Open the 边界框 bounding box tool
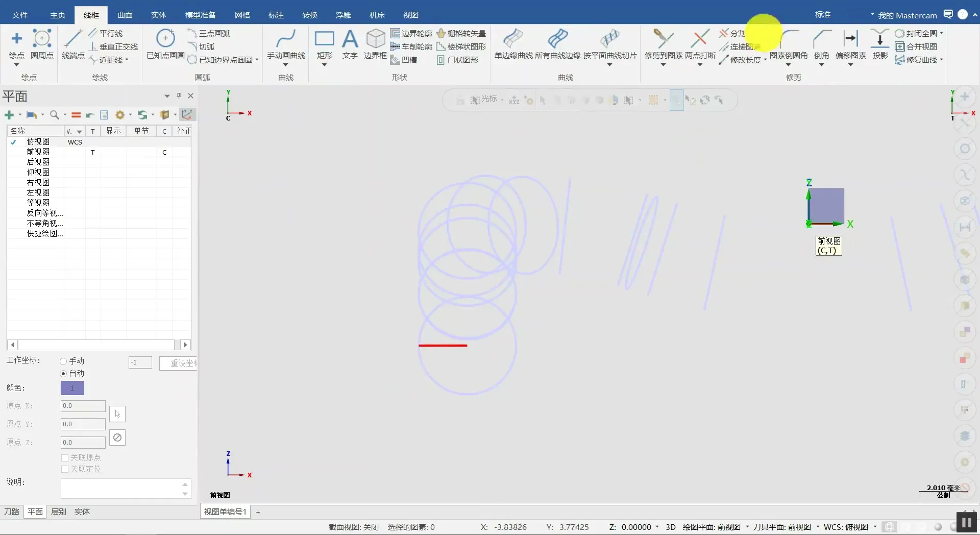 click(375, 43)
